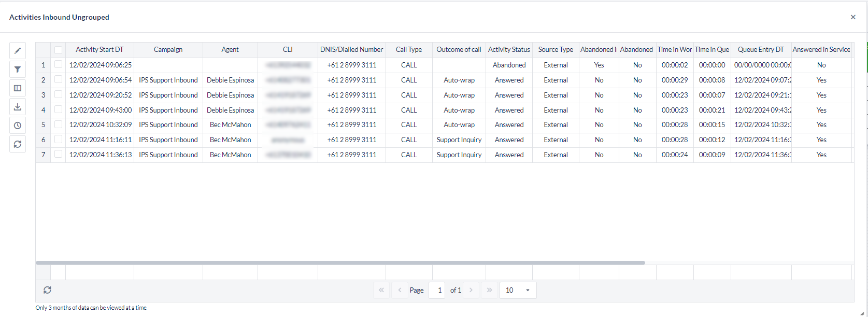
Task: Click the page number input field
Action: (x=438, y=290)
